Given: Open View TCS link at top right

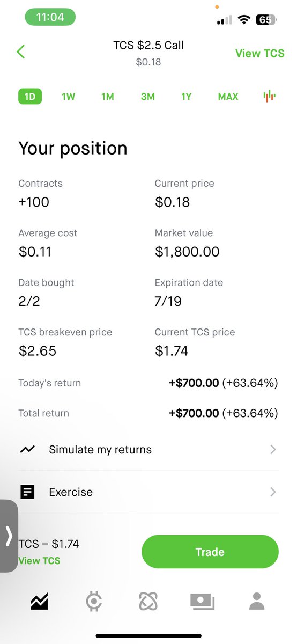Looking at the screenshot, I should click(x=260, y=53).
